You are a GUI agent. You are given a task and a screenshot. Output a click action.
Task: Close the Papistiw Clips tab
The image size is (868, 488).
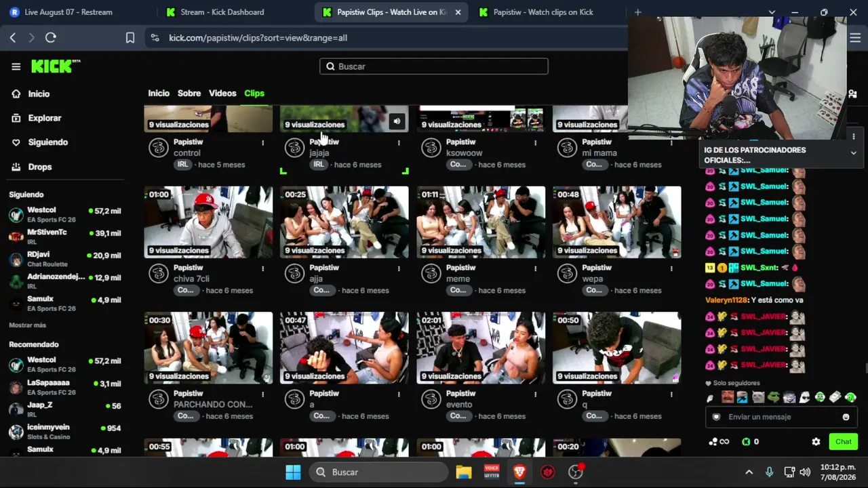click(458, 12)
